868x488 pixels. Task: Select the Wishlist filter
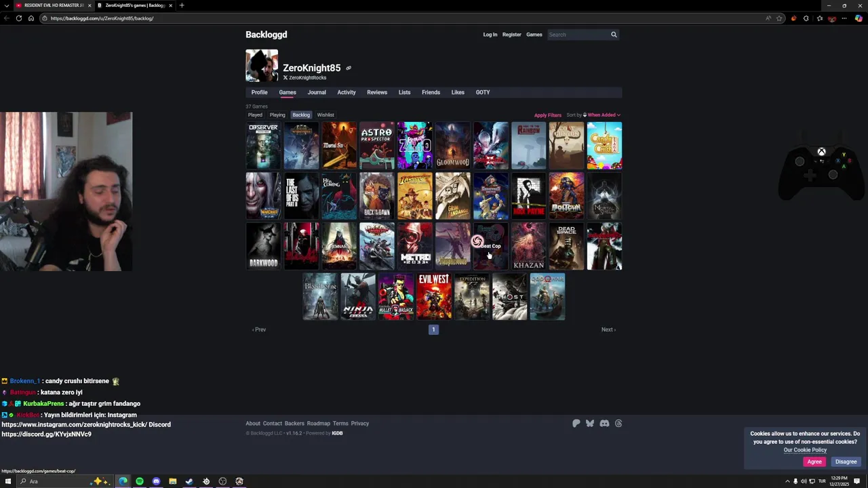(325, 115)
